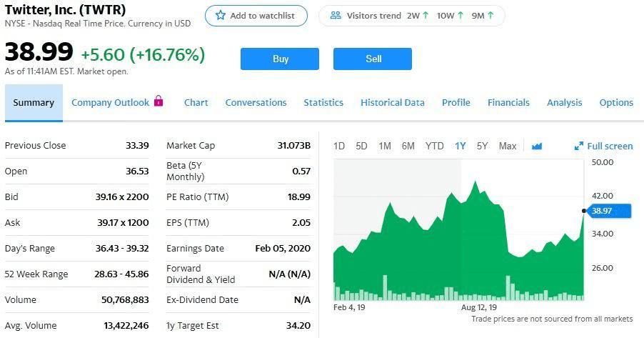This screenshot has height=338, width=644.
Task: Click the star icon to add to watchlist
Action: coord(221,16)
